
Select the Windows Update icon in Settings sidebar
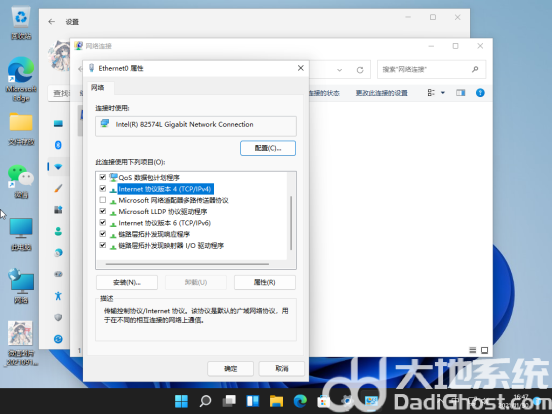click(58, 339)
